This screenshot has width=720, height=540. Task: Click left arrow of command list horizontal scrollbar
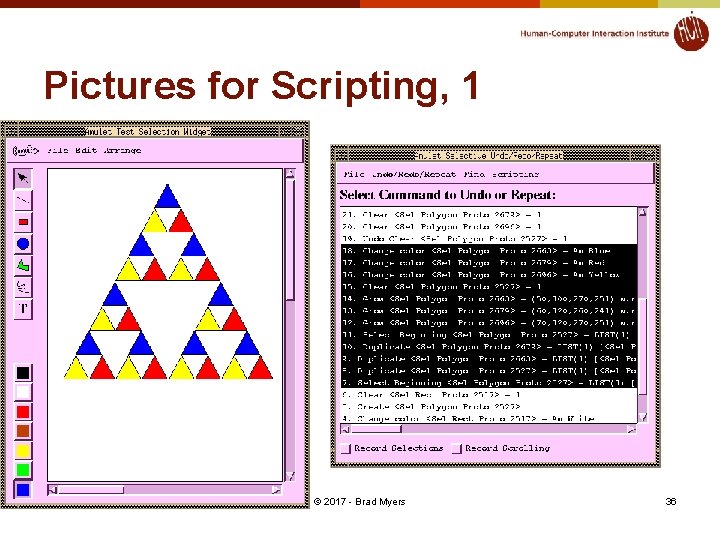point(345,429)
